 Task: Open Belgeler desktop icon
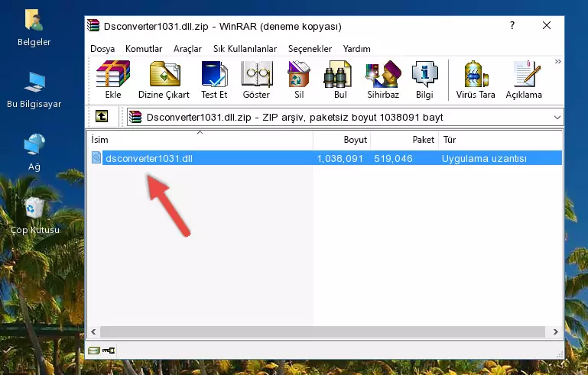pyautogui.click(x=34, y=28)
